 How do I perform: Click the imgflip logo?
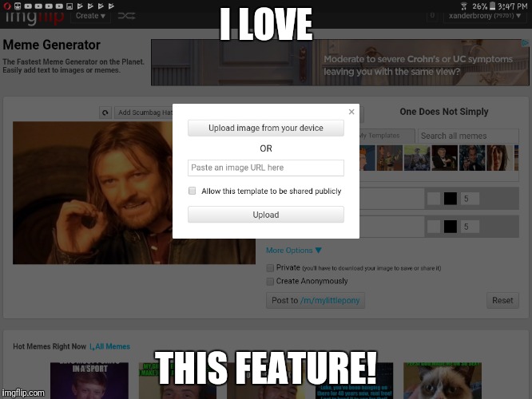[x=34, y=18]
